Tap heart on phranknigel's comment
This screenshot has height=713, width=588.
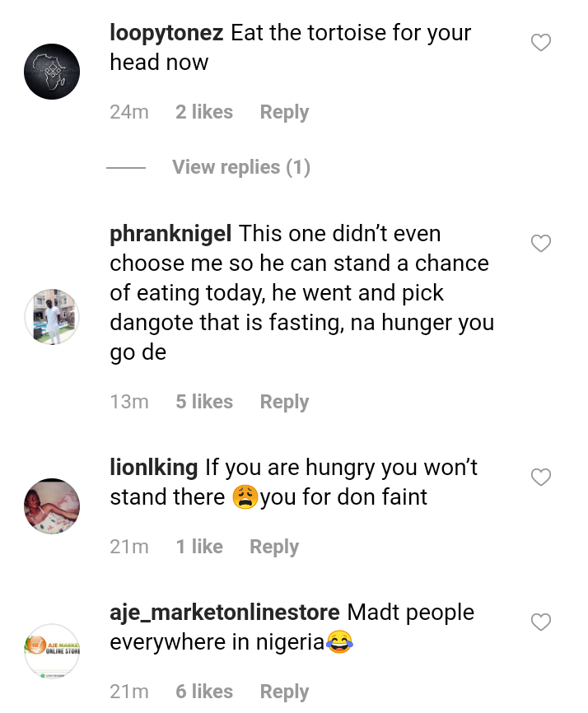(x=540, y=244)
